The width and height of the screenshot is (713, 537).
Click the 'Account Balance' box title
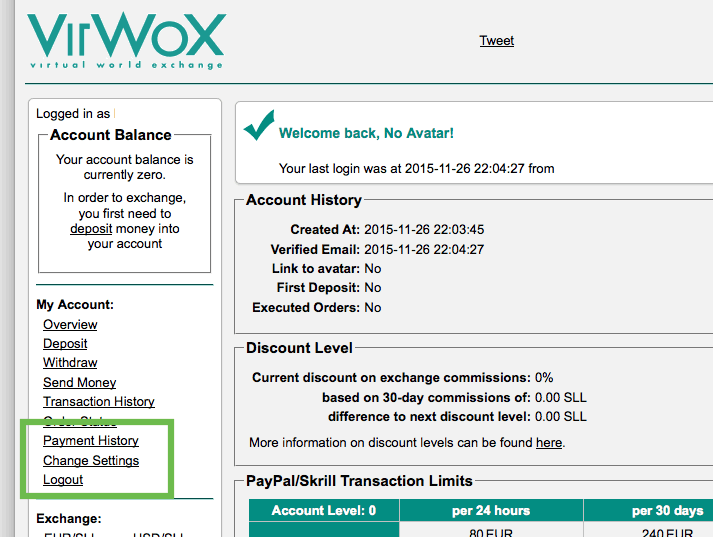111,135
